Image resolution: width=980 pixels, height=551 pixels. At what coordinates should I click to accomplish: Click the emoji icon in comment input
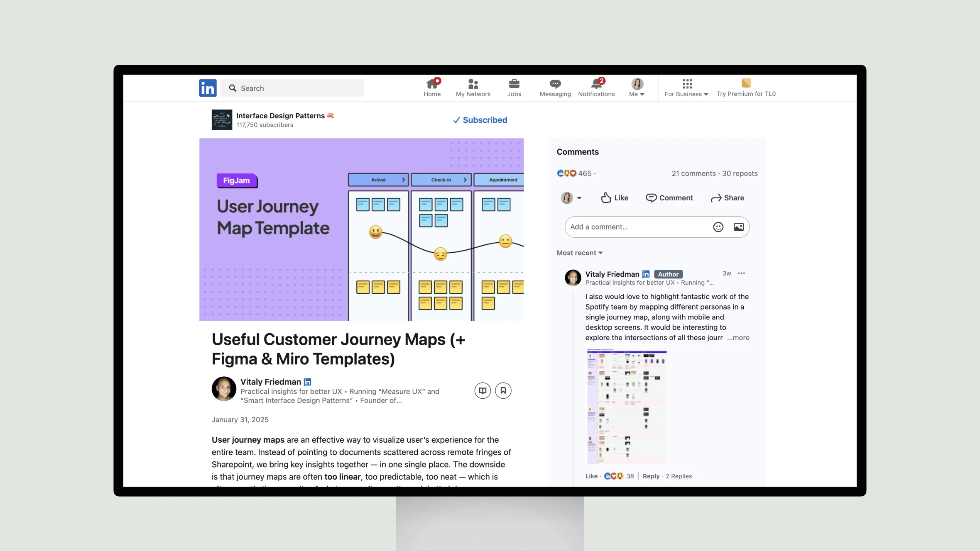pos(718,227)
